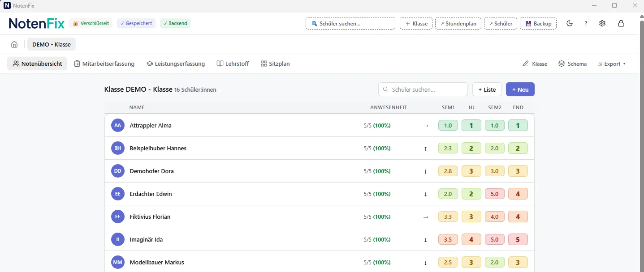
Task: Click the Schüler button in header
Action: (501, 23)
